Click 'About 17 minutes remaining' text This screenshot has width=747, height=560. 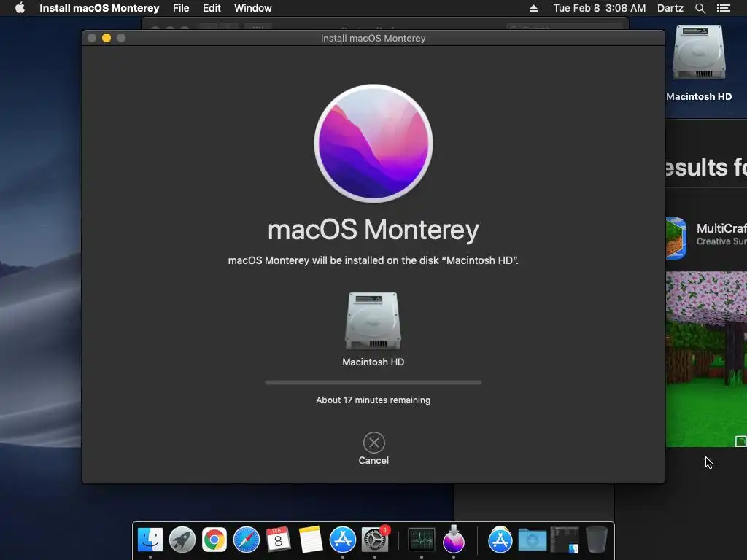click(x=373, y=400)
